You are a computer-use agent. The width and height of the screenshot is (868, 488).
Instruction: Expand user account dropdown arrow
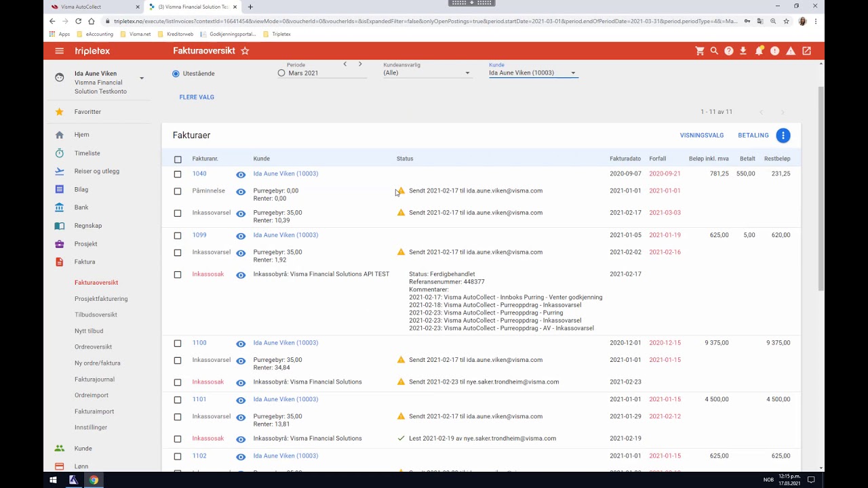point(142,78)
